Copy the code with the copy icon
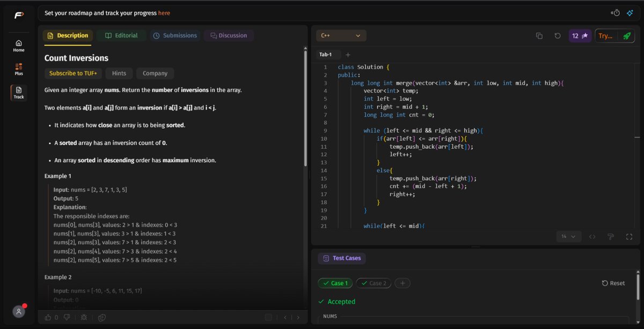The height and width of the screenshot is (329, 644). point(539,36)
